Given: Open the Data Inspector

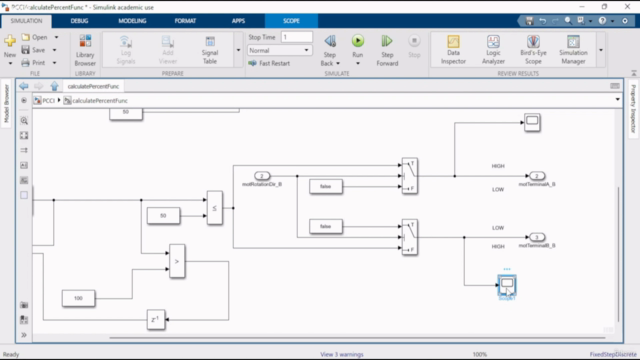Looking at the screenshot, I should click(x=453, y=50).
